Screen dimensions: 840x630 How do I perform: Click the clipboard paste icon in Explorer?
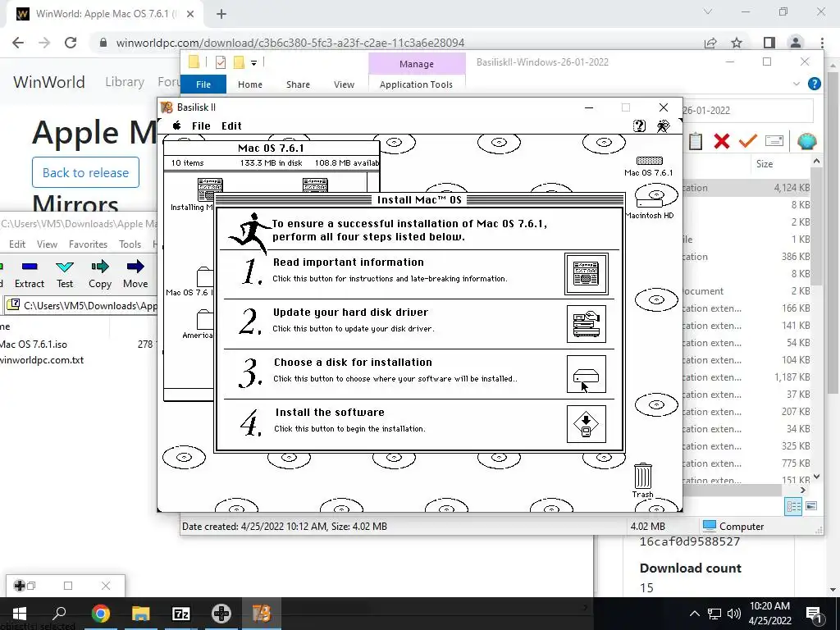point(696,141)
